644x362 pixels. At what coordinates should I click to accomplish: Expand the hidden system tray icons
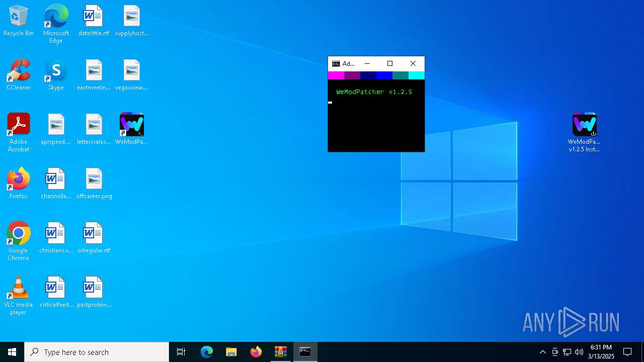coord(542,352)
